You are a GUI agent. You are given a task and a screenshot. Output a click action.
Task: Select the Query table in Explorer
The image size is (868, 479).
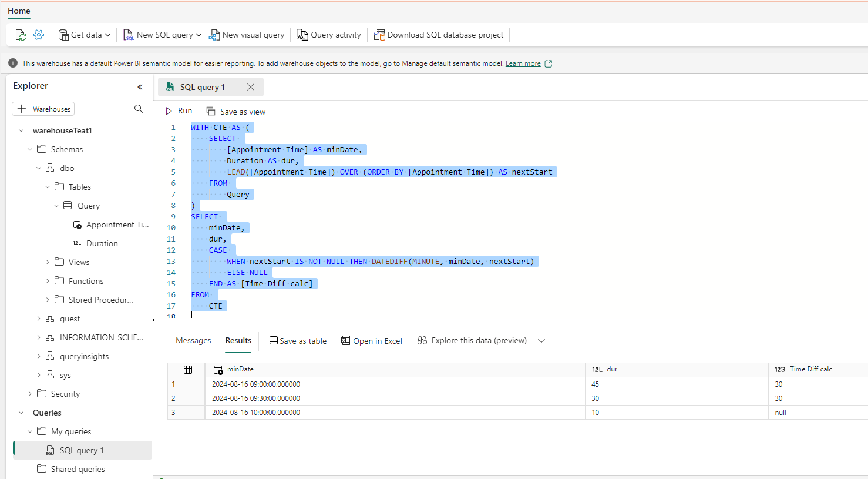point(88,206)
